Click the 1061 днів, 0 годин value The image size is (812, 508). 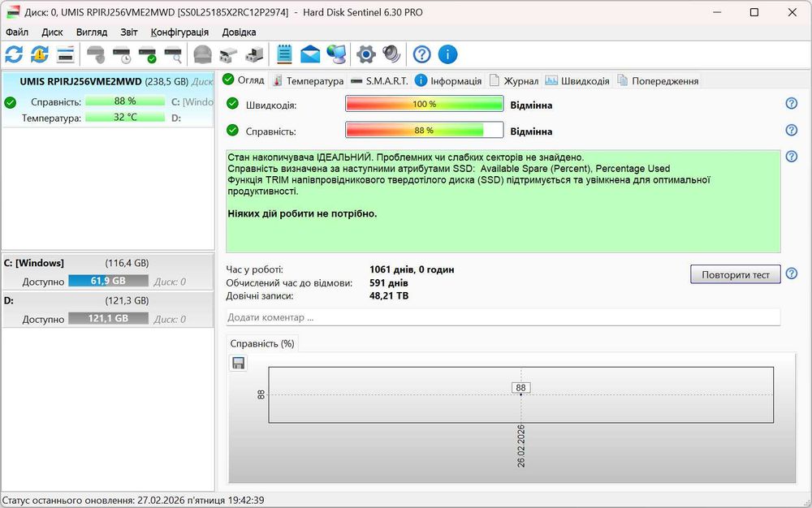412,269
